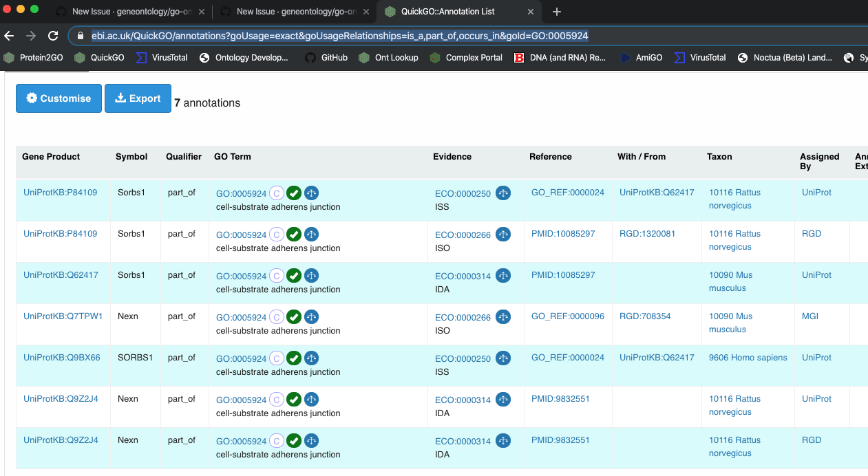
Task: Open the RGD:1320081 With/From link
Action: (647, 234)
